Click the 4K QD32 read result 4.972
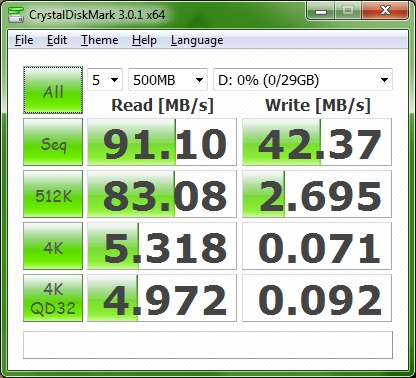The width and height of the screenshot is (416, 378). (x=162, y=298)
